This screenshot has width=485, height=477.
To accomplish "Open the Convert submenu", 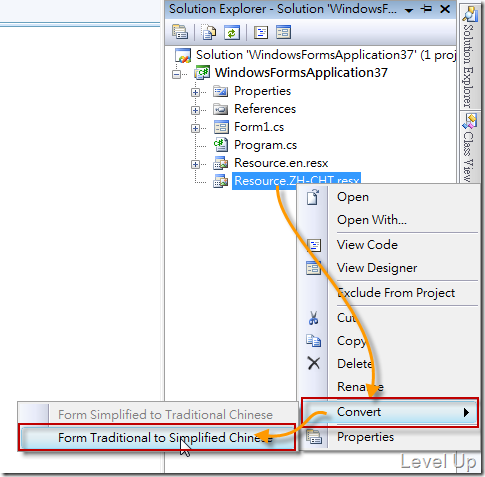I will (390, 412).
